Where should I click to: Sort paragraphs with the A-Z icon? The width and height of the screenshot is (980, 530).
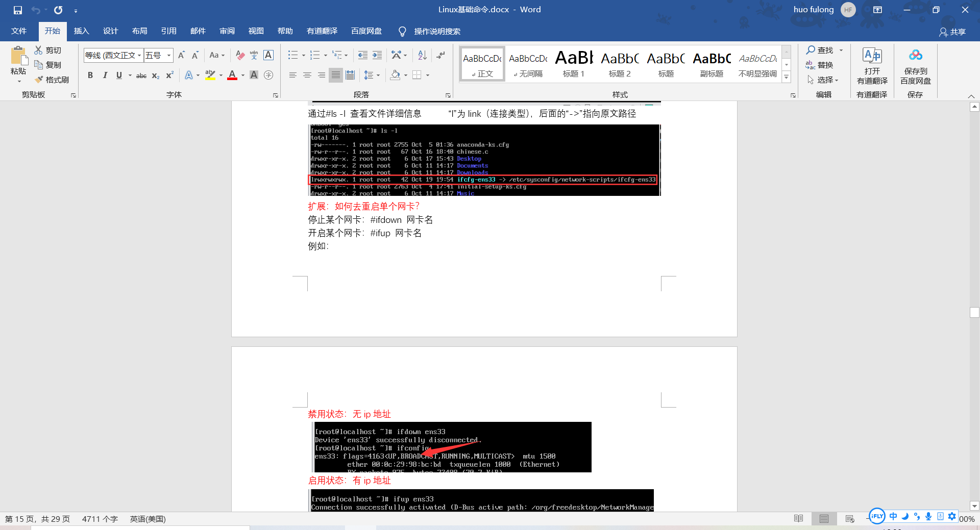coord(422,55)
